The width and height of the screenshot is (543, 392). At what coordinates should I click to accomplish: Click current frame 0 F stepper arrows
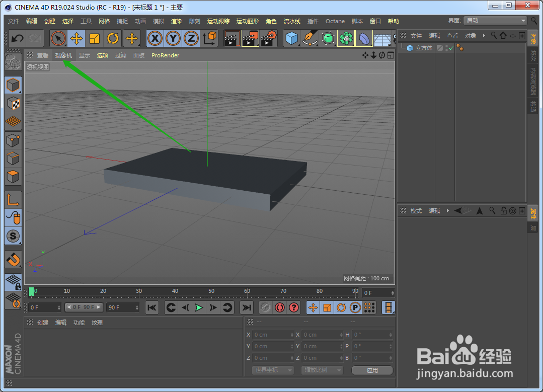pyautogui.click(x=393, y=293)
